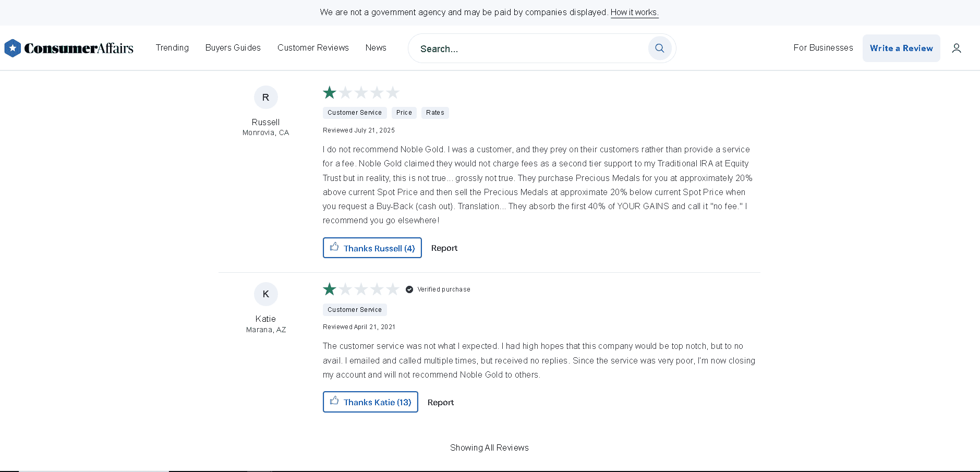Click the ConsumerAffairs logo
This screenshot has height=472, width=980.
coord(69,48)
